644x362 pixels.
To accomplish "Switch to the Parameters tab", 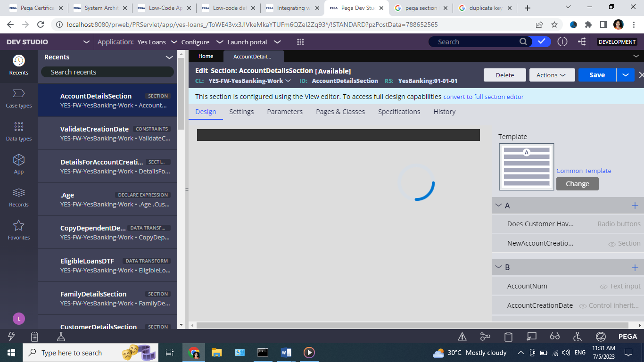I will (x=285, y=112).
